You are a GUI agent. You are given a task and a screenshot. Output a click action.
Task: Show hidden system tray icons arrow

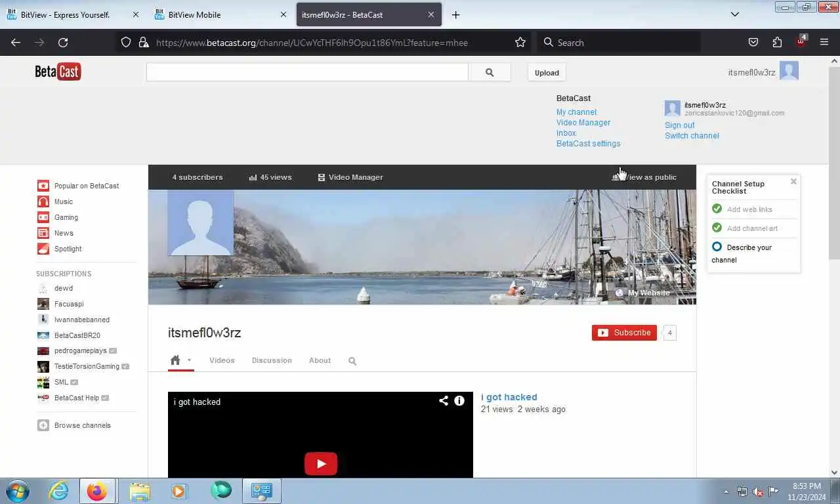click(726, 491)
